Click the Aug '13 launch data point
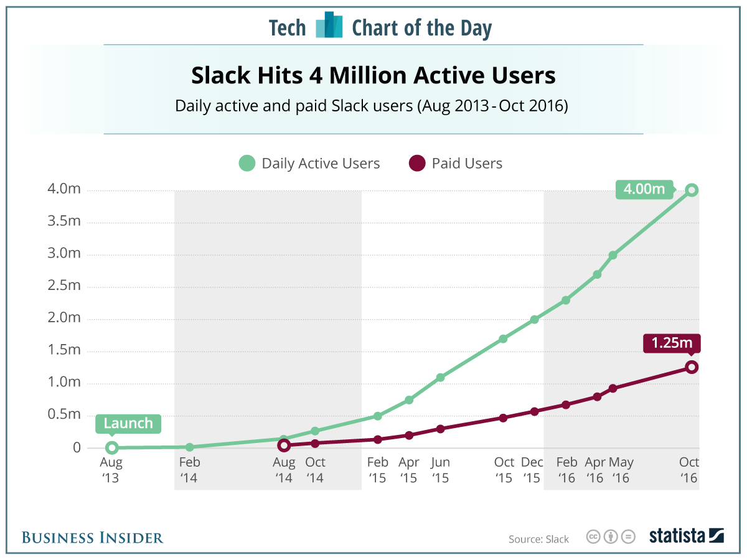 (x=111, y=447)
